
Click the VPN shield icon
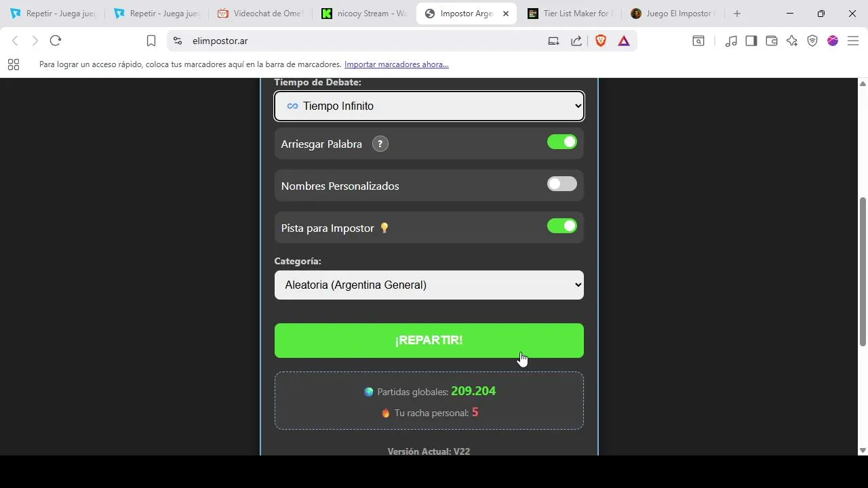click(x=812, y=41)
